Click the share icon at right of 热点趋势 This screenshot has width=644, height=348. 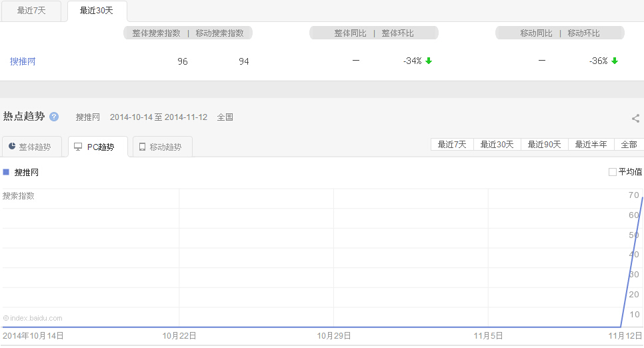(x=635, y=119)
